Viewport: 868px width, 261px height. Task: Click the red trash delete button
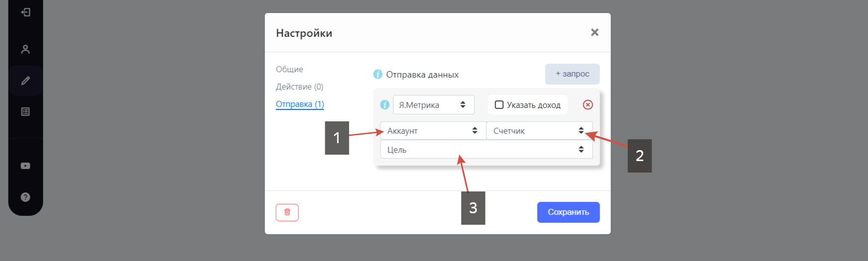pos(287,212)
